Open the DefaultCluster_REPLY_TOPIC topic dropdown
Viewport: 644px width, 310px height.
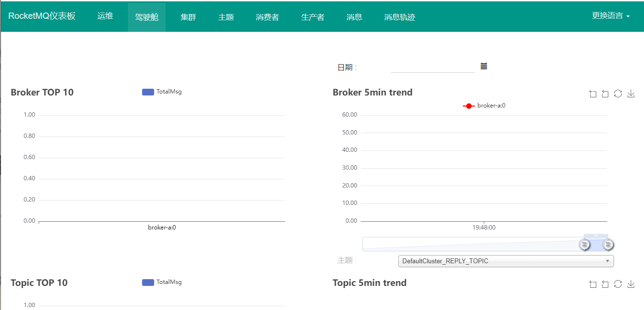click(x=506, y=261)
